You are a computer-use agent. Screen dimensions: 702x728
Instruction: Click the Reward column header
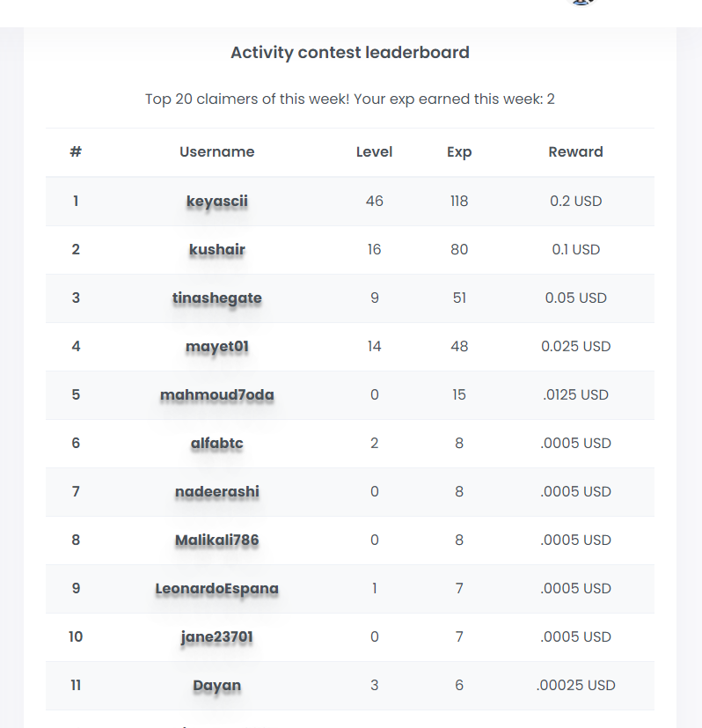coord(576,151)
